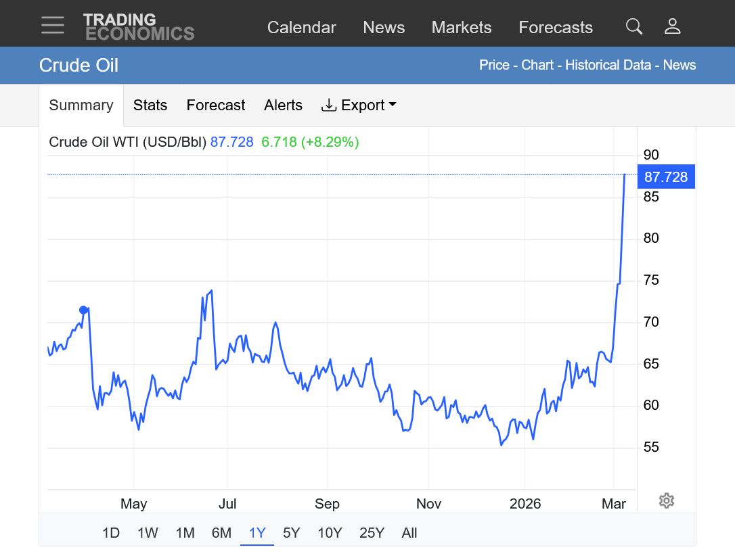Open chart settings gear icon
Screen dimensions: 735x560
[x=666, y=500]
